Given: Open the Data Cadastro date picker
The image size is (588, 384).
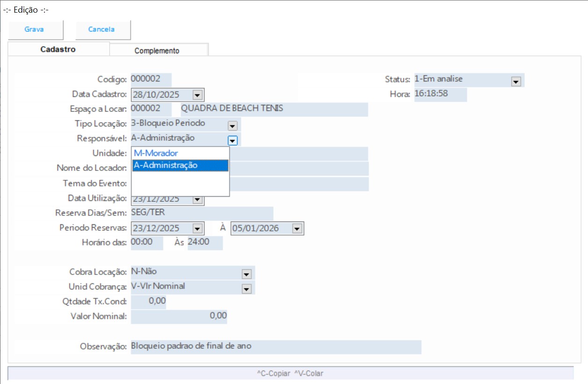Looking at the screenshot, I should 197,95.
